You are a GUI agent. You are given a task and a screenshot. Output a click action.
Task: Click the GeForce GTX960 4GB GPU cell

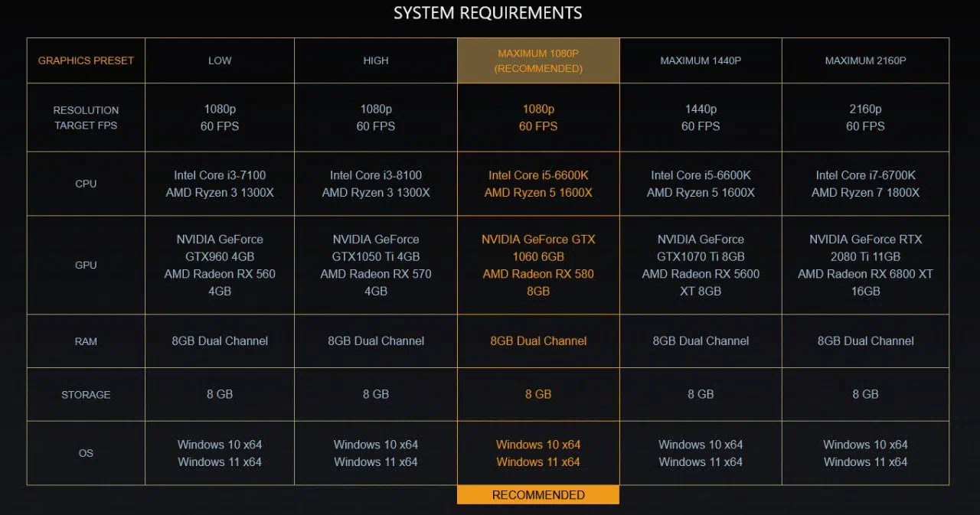pos(220,265)
